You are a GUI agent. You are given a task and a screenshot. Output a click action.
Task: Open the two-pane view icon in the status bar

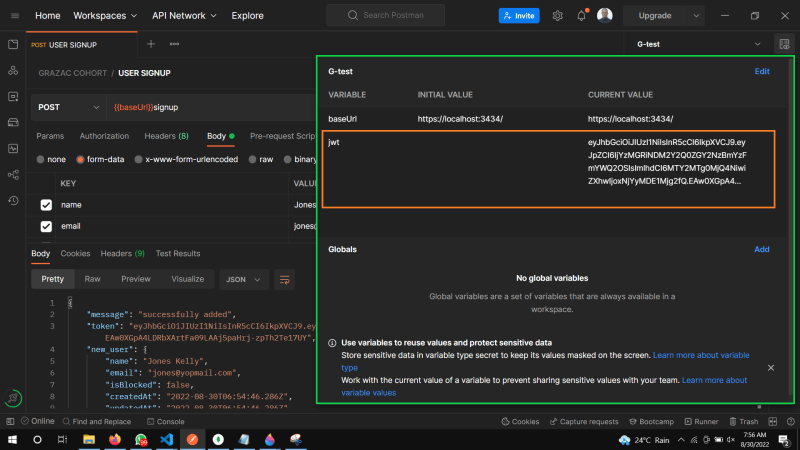click(x=773, y=421)
